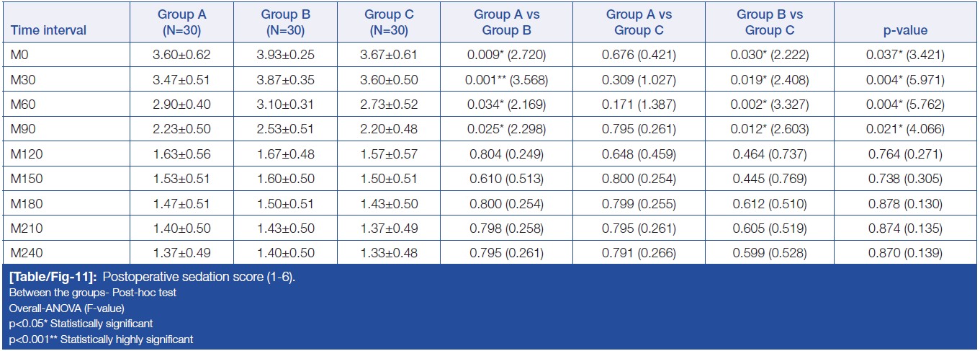The height and width of the screenshot is (351, 980).
Task: Select the p-value column header
Action: [907, 30]
